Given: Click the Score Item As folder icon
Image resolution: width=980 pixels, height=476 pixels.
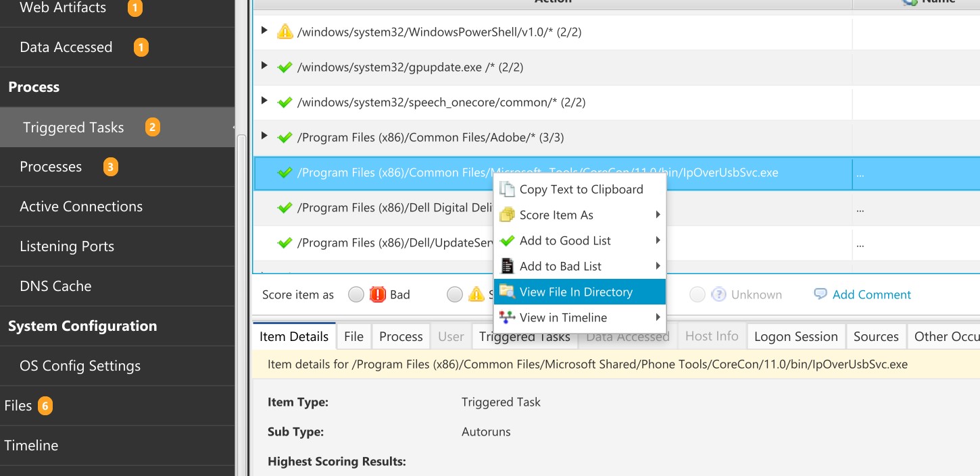Looking at the screenshot, I should [508, 215].
